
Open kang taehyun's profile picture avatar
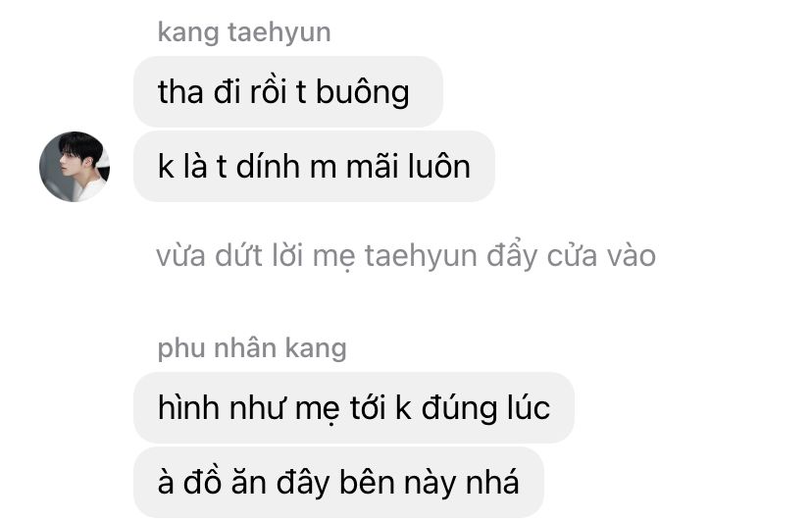pos(75,167)
